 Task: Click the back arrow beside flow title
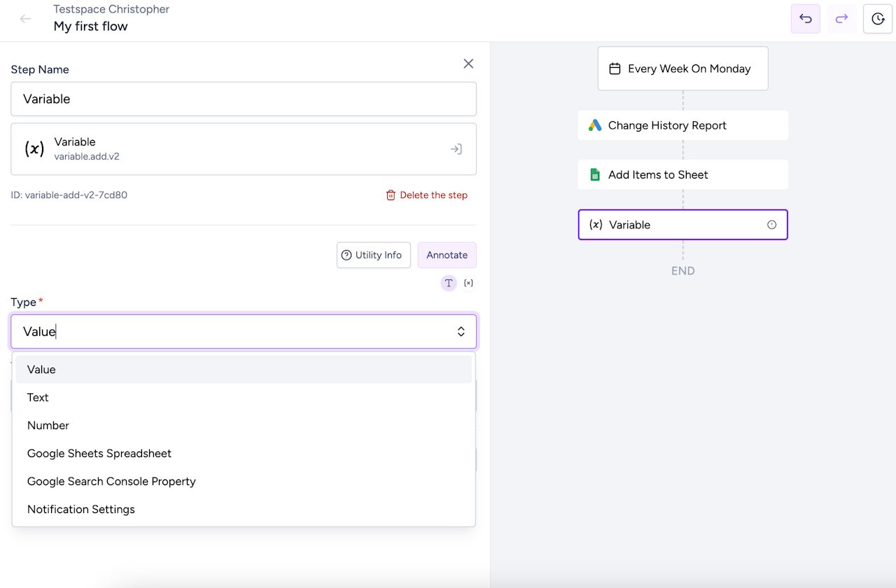point(26,19)
